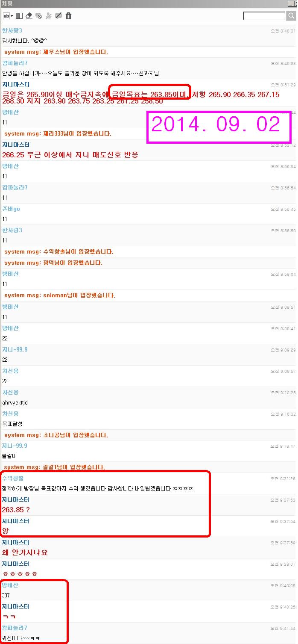Minimize the chat window

[x=290, y=3]
